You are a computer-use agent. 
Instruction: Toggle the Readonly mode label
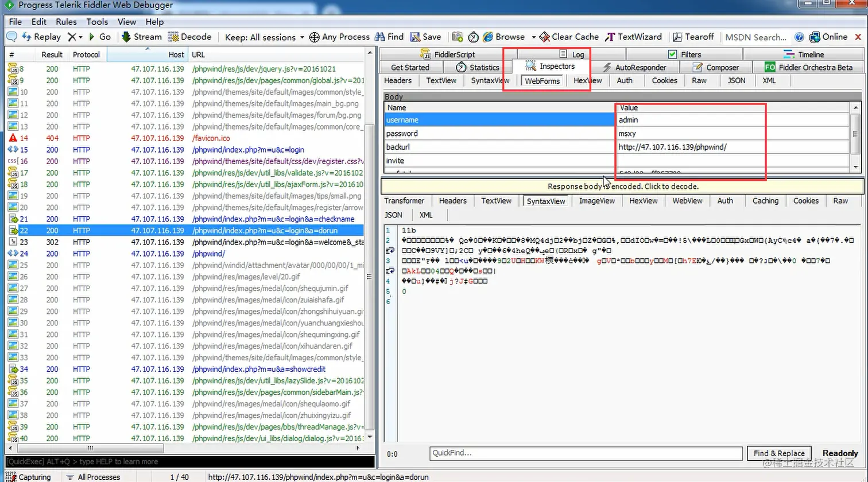[840, 453]
